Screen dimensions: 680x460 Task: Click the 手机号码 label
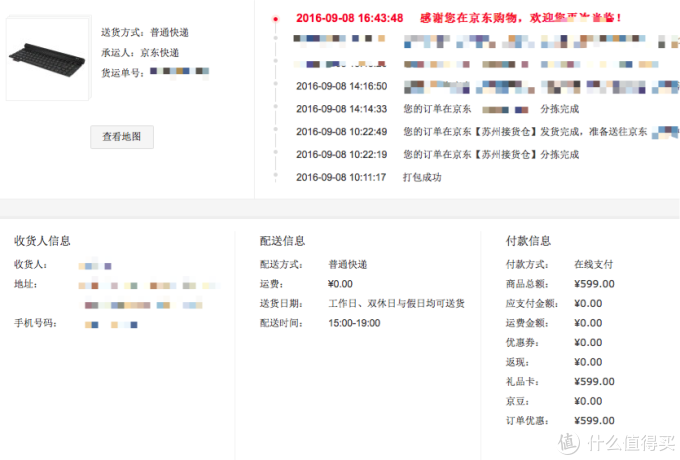click(35, 323)
